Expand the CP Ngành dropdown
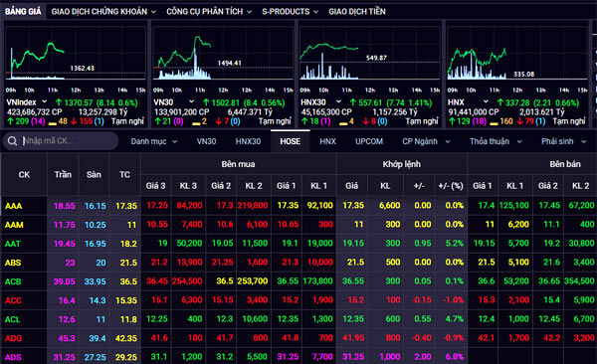This screenshot has height=364, width=597. point(426,141)
